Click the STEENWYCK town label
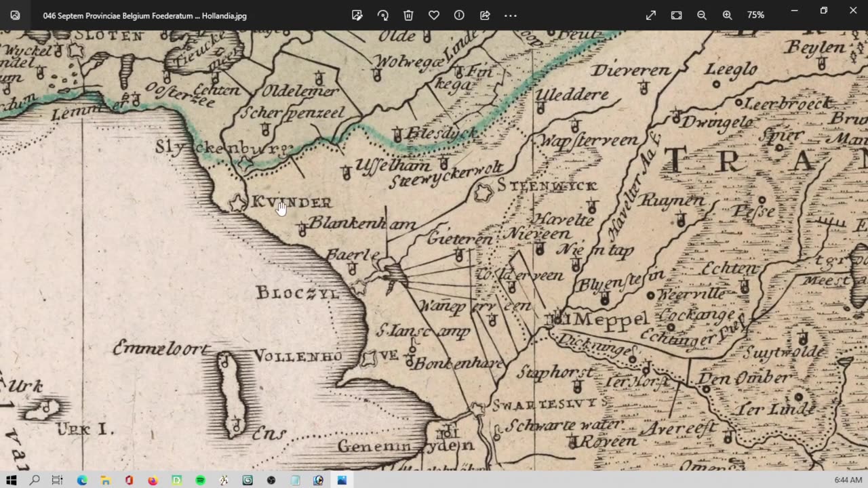The height and width of the screenshot is (488, 868). point(547,185)
